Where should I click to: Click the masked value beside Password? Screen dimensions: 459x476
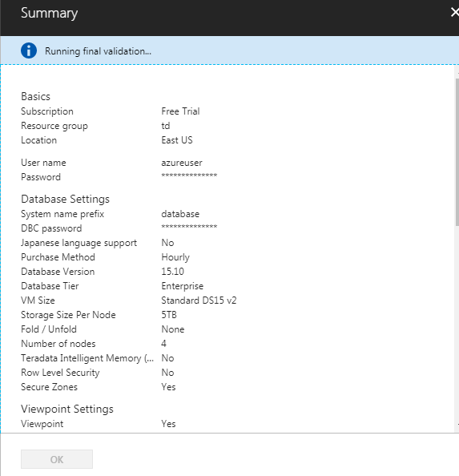tap(189, 175)
